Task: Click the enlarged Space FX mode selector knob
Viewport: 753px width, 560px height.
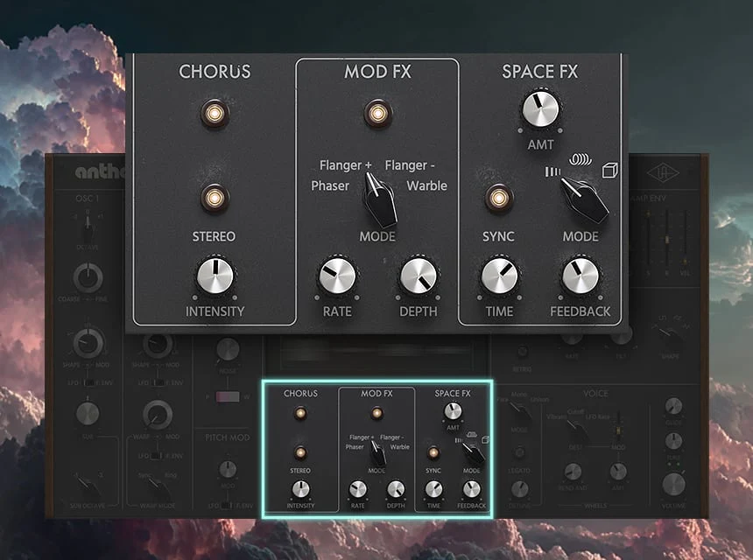Action: [582, 199]
